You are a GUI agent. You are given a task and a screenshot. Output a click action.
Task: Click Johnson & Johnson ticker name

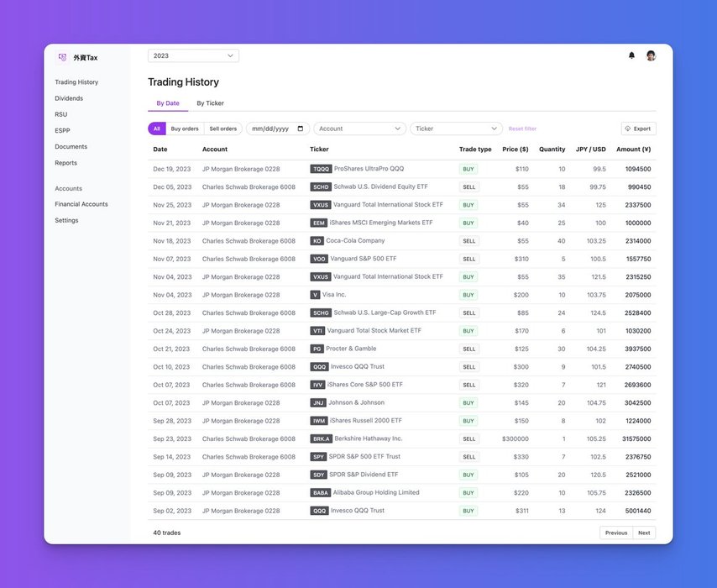[357, 402]
